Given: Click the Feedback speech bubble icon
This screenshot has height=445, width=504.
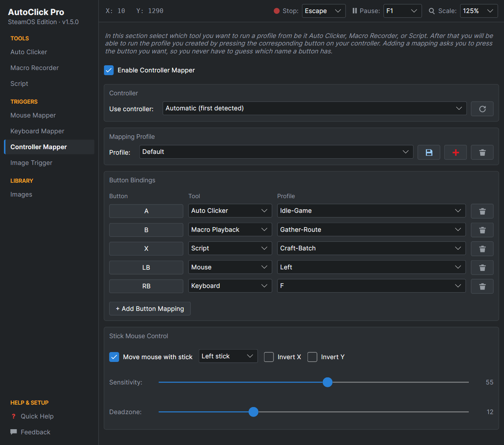Looking at the screenshot, I should pyautogui.click(x=14, y=432).
